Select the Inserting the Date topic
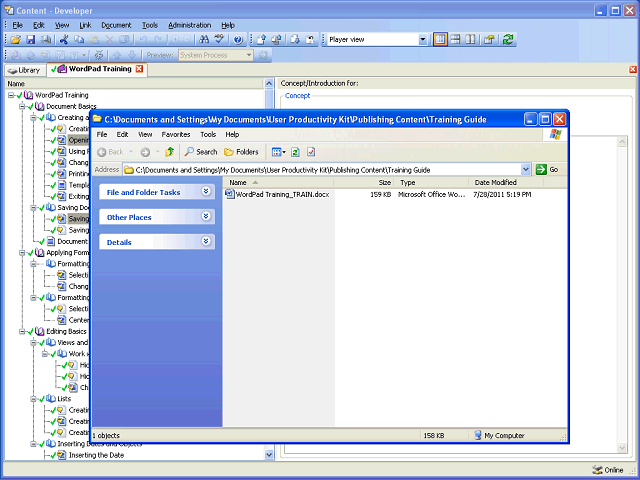Viewport: 640px width, 480px height. 96,455
